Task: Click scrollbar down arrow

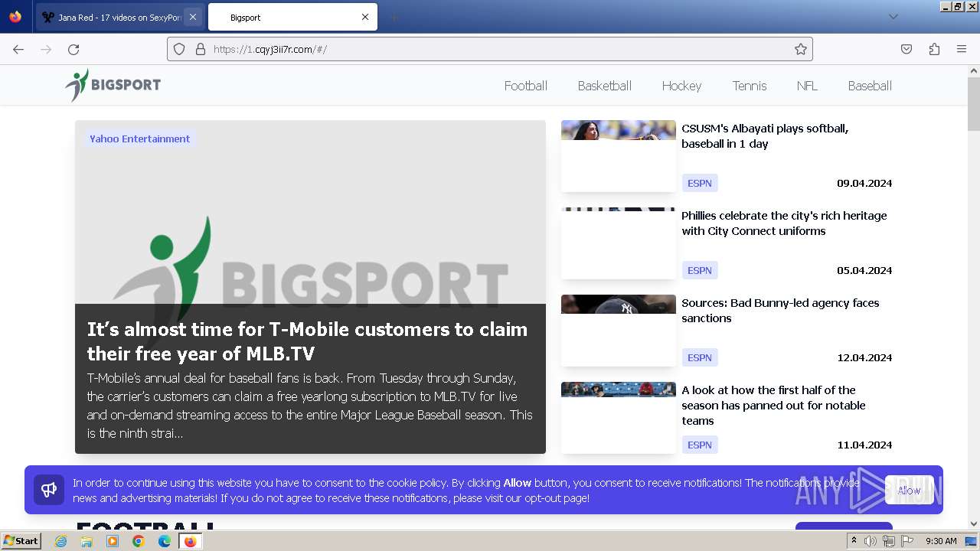Action: (974, 524)
